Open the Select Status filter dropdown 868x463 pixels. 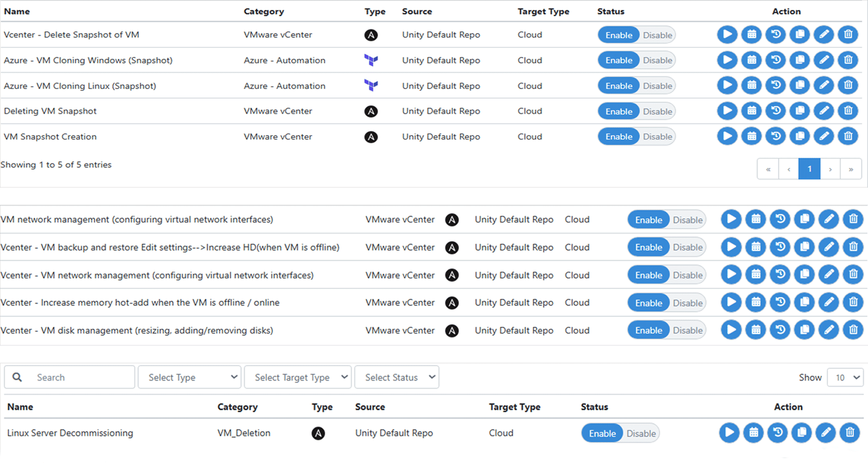point(397,377)
